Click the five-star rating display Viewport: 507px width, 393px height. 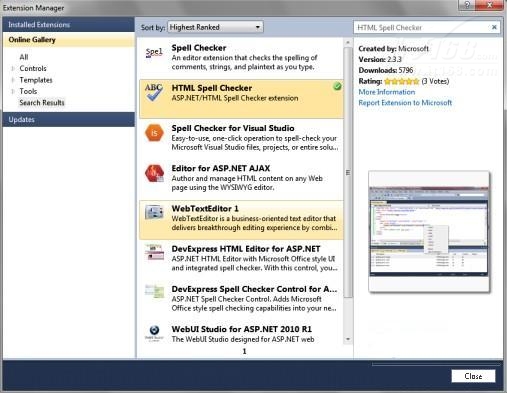point(401,81)
